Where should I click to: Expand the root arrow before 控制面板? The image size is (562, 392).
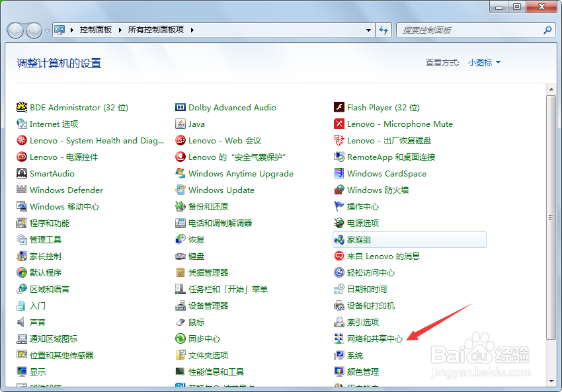[x=72, y=30]
